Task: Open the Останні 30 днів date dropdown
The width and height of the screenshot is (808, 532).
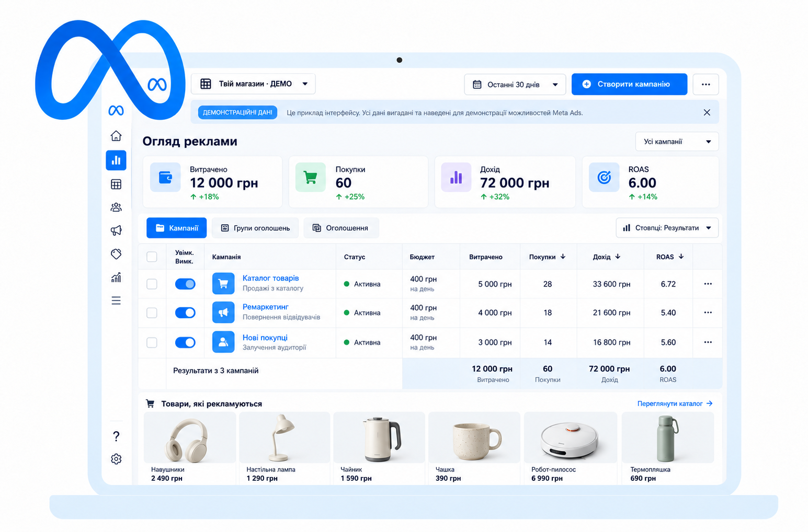Action: (515, 84)
